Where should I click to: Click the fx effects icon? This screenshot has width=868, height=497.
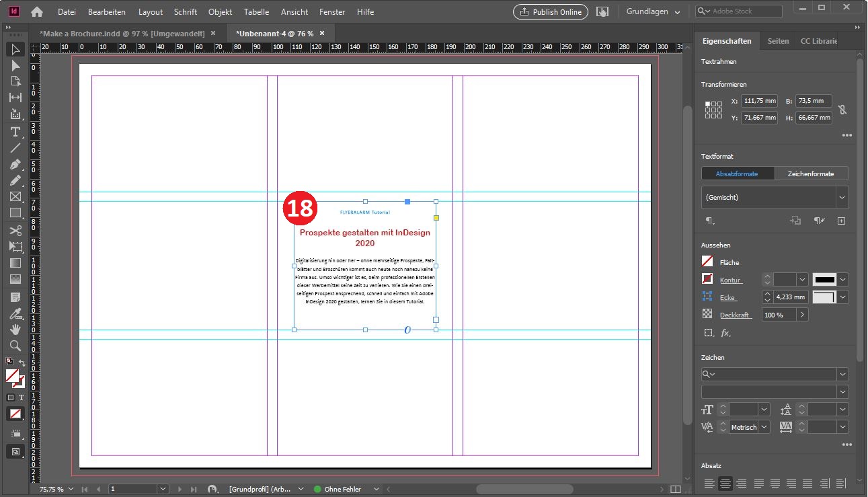tap(725, 333)
